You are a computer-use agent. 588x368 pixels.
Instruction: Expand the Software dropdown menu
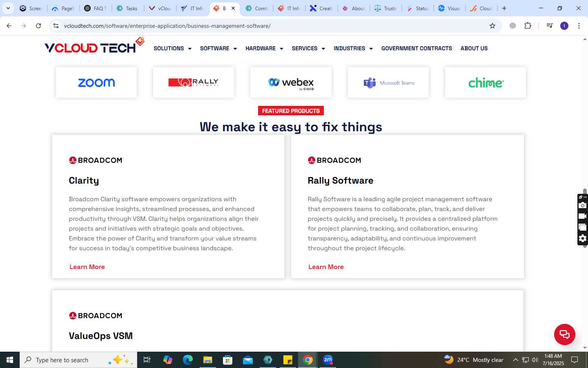[x=218, y=48]
